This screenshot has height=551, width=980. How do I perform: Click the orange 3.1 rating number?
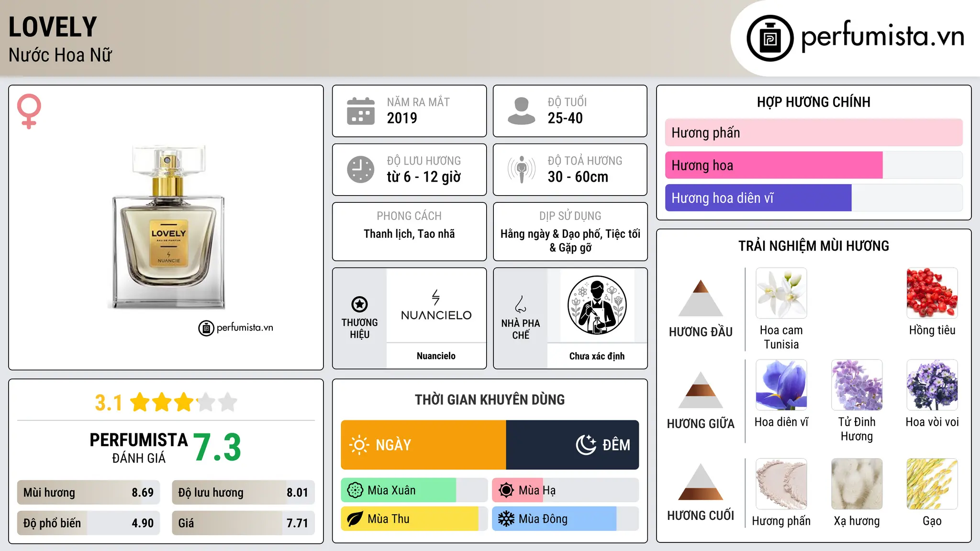coord(109,403)
